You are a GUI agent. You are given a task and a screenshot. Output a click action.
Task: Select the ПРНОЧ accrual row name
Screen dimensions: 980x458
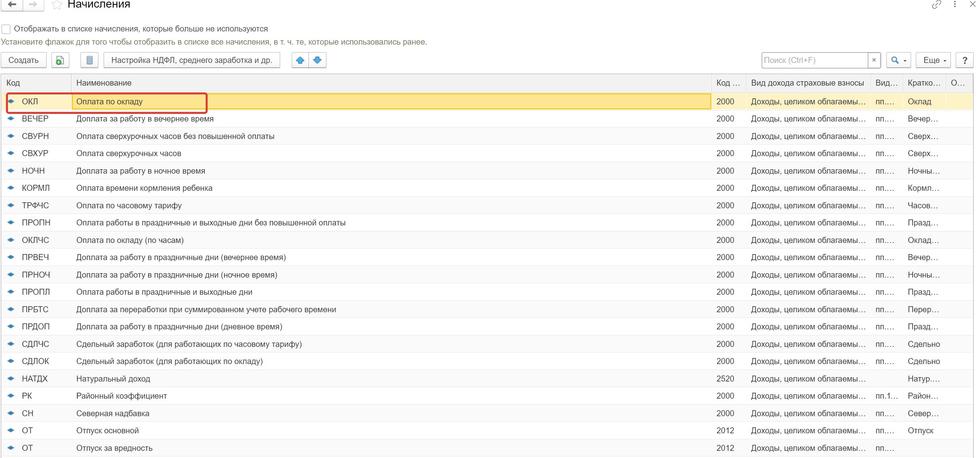pos(177,275)
